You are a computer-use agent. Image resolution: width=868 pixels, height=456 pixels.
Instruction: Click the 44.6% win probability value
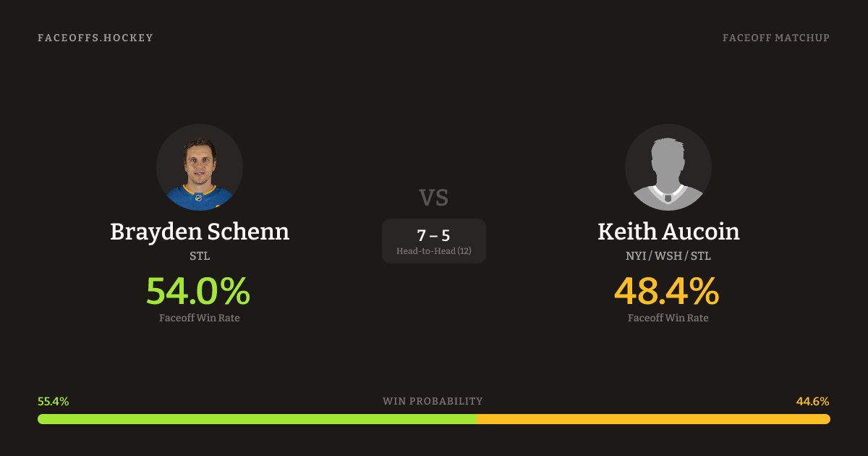coord(813,401)
